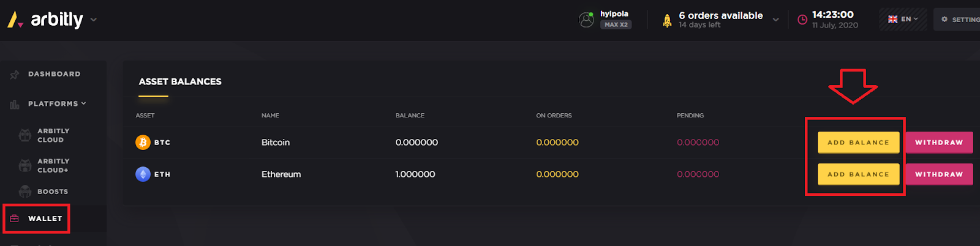980x246 pixels.
Task: Click the hyipola username
Action: click(x=614, y=13)
